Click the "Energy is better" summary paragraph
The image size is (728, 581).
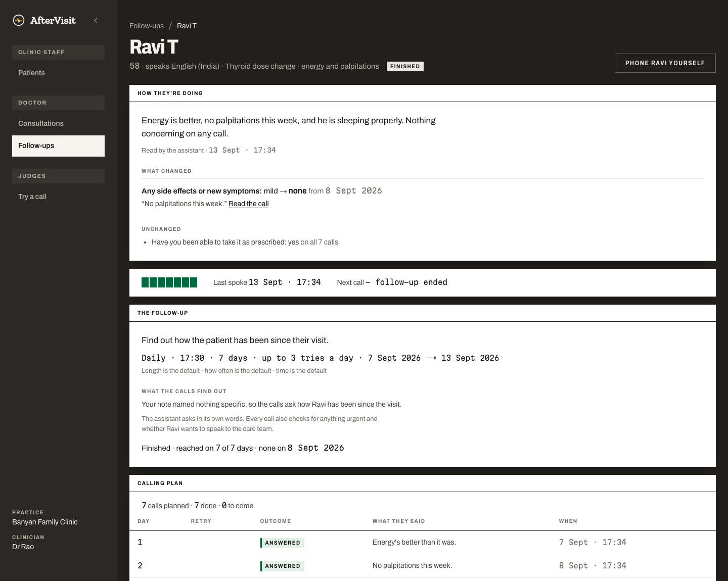point(289,127)
